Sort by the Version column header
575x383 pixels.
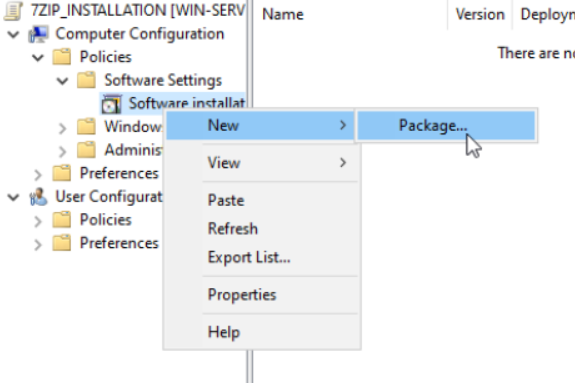click(x=480, y=15)
